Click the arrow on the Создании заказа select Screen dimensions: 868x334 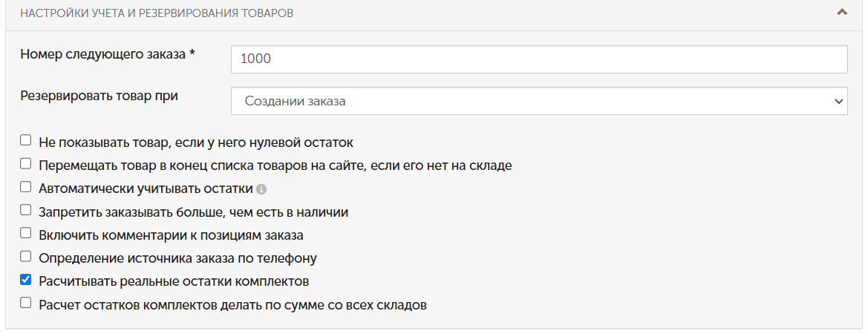pos(837,101)
